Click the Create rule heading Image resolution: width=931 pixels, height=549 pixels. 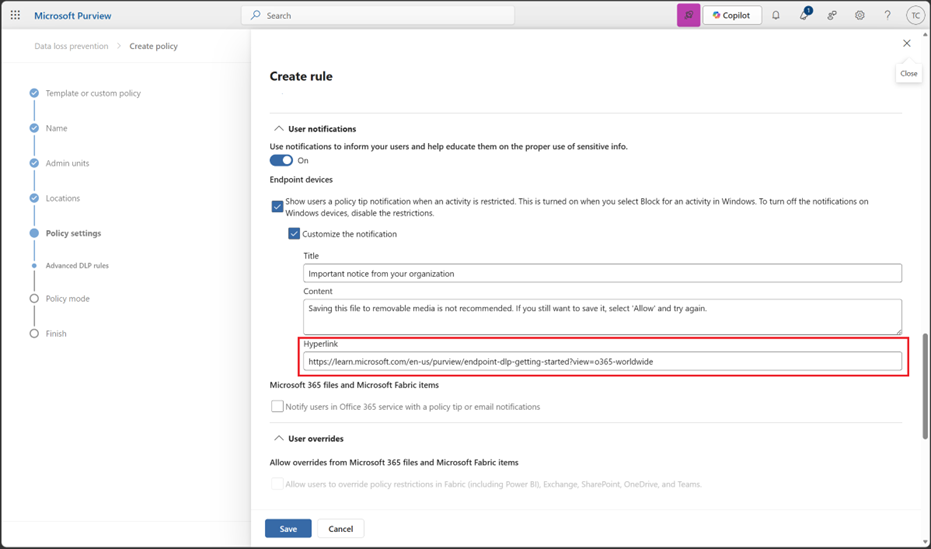pyautogui.click(x=301, y=76)
